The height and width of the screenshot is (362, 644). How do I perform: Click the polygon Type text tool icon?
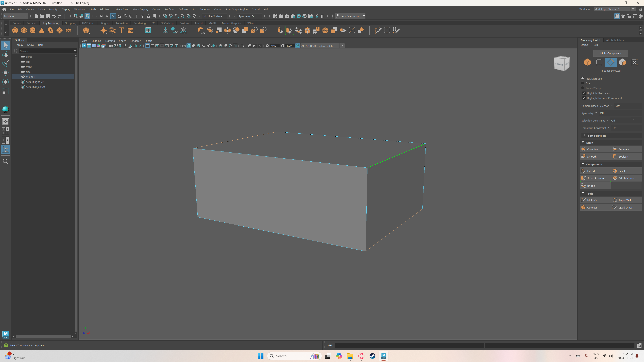121,31
